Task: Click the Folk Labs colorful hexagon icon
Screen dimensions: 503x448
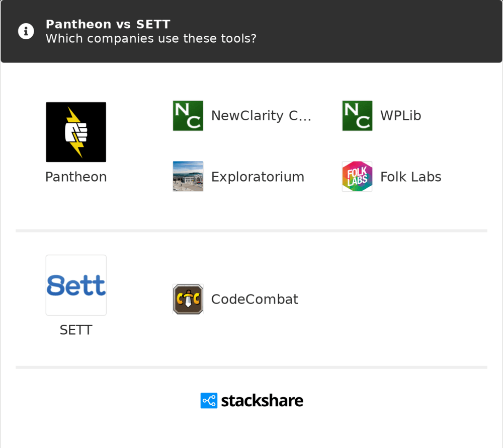Action: 357,177
